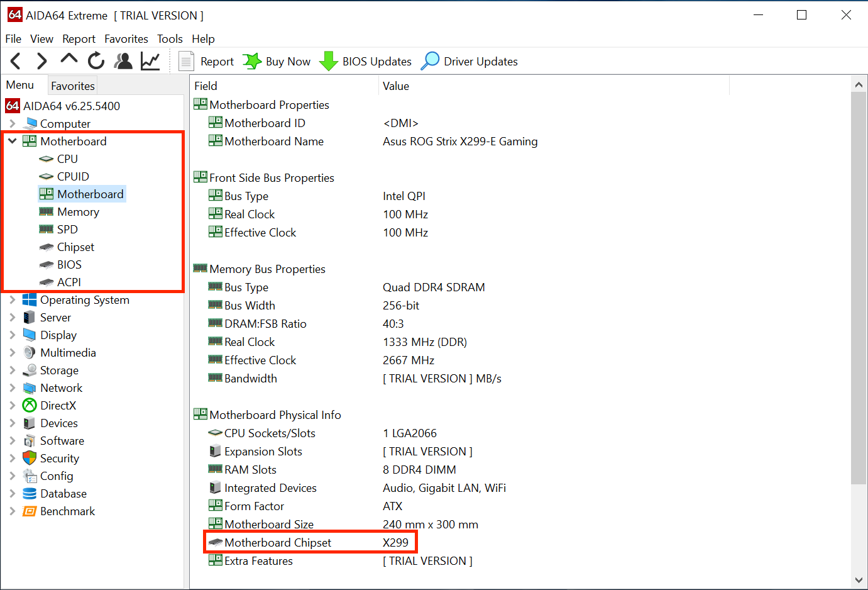
Task: Click the Report toolbar button
Action: (x=207, y=62)
